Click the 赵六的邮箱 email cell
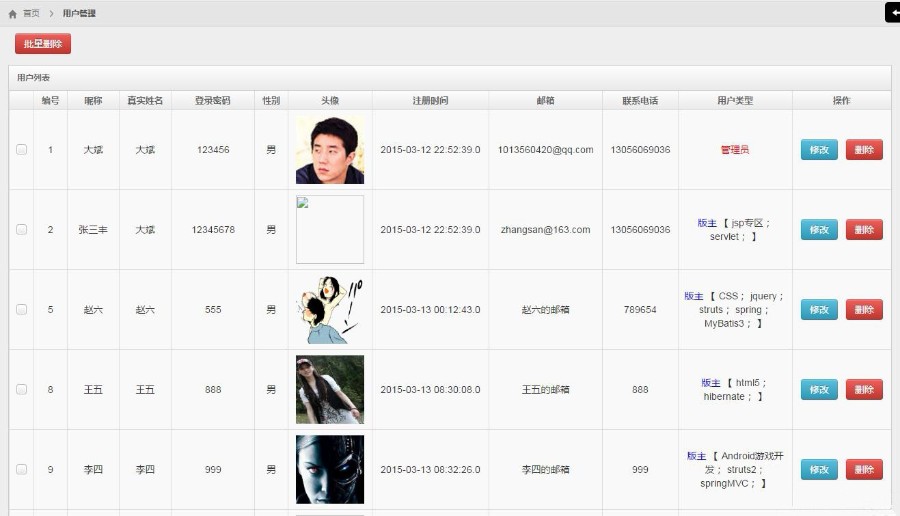The height and width of the screenshot is (516, 900). pyautogui.click(x=545, y=309)
